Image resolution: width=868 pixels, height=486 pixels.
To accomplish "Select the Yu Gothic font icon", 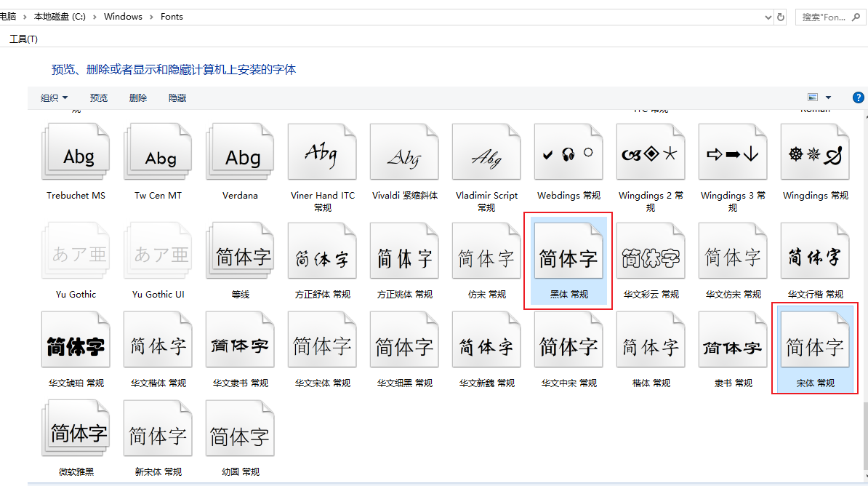I will [x=76, y=251].
